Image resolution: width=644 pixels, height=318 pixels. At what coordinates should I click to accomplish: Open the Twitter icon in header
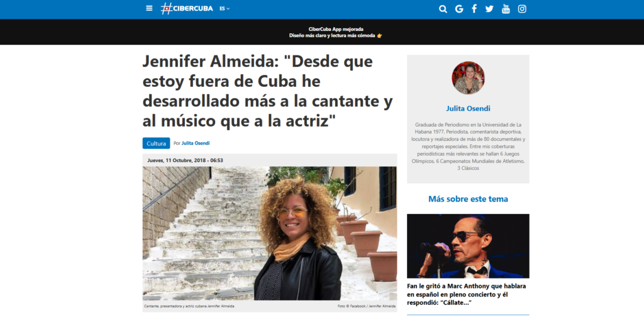(x=489, y=9)
